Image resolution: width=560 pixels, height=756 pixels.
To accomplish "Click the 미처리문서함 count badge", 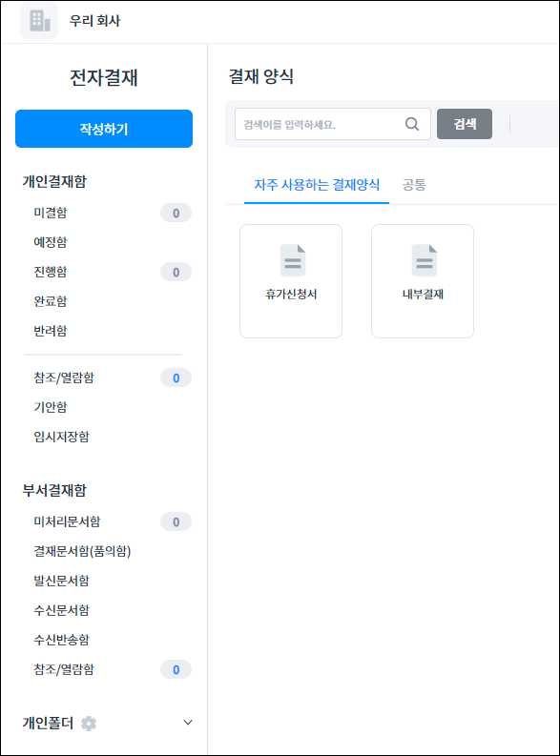I will pos(176,521).
